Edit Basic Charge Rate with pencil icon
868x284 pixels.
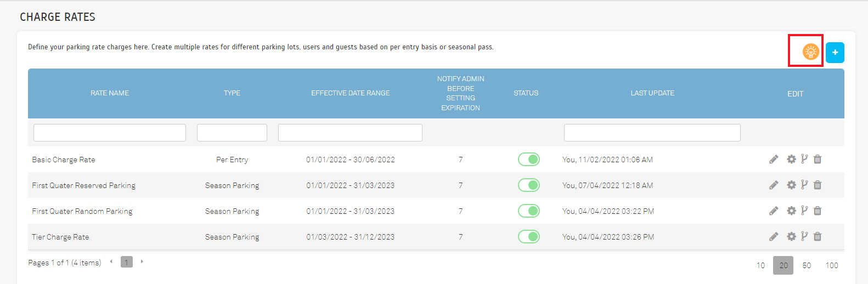[774, 160]
